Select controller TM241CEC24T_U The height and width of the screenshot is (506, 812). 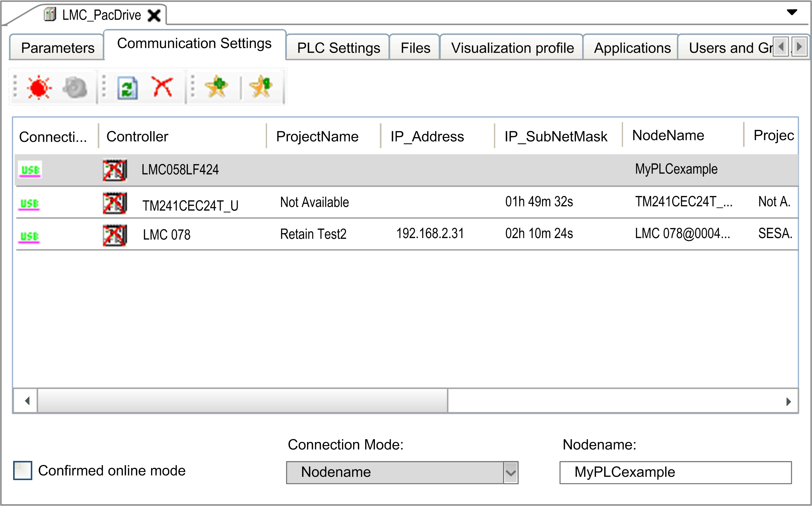[191, 205]
